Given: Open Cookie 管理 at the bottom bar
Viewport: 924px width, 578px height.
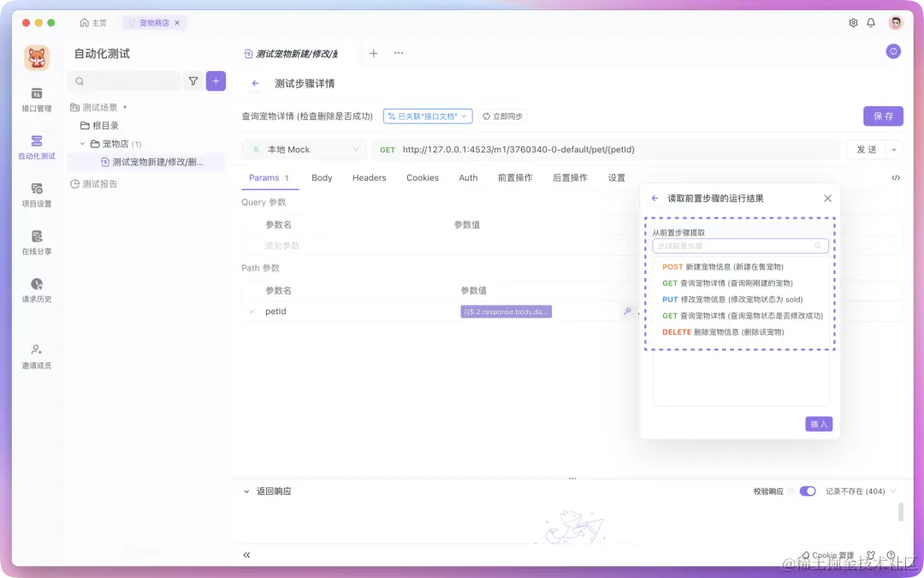Looking at the screenshot, I should 828,555.
